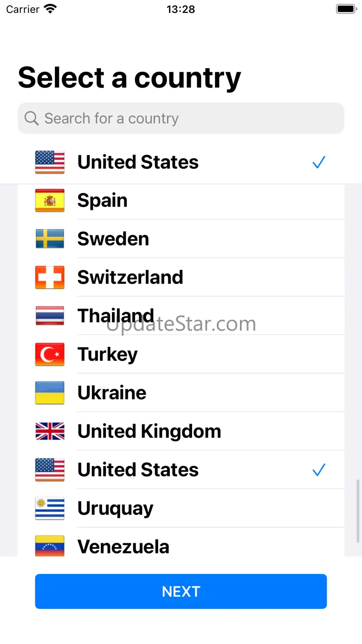
Task: Choose Sweden as the country
Action: click(113, 239)
